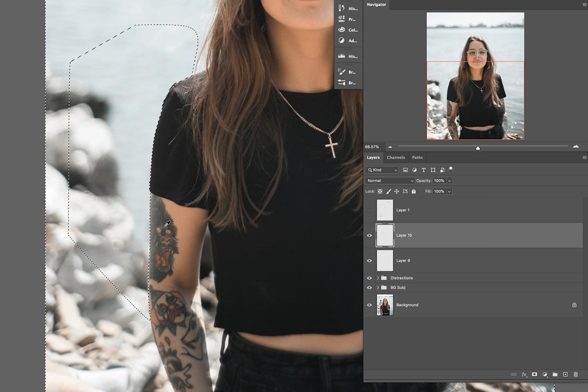Click the Navigator preview image

[x=475, y=76]
